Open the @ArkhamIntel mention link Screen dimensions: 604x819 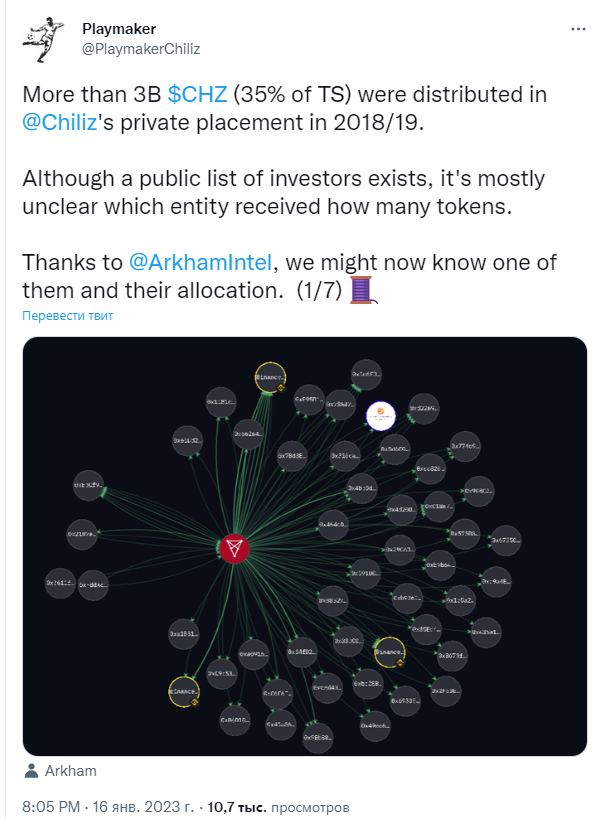[x=200, y=262]
